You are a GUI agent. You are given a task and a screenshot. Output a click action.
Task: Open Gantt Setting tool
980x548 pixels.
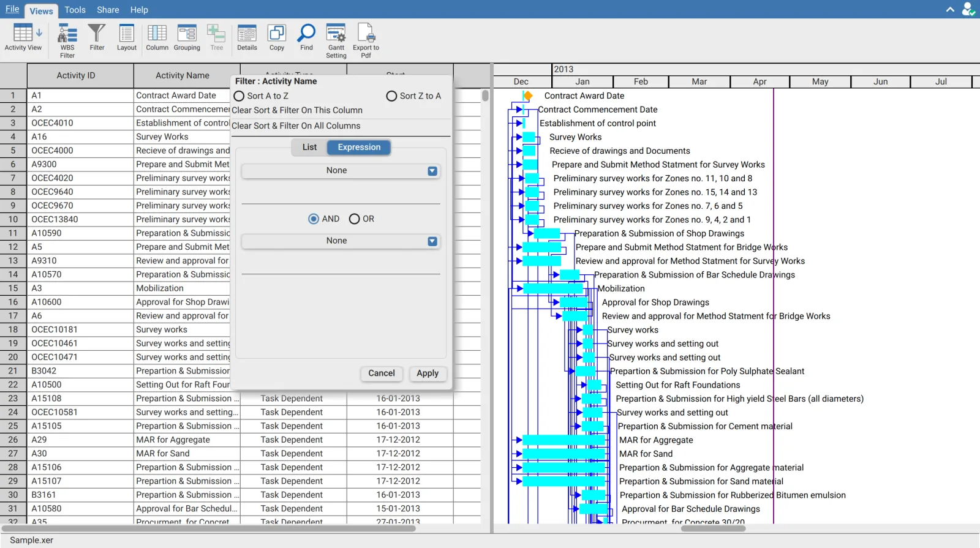click(336, 40)
